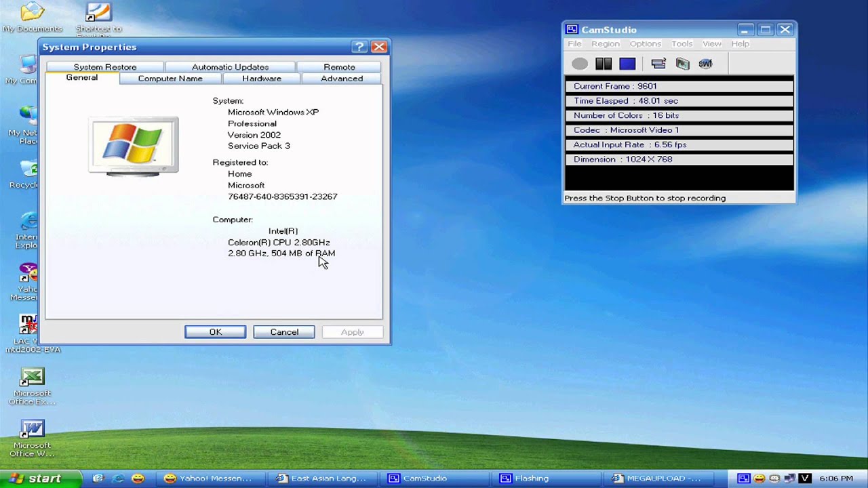Select the System Restore tab
This screenshot has height=488, width=868.
click(x=105, y=67)
